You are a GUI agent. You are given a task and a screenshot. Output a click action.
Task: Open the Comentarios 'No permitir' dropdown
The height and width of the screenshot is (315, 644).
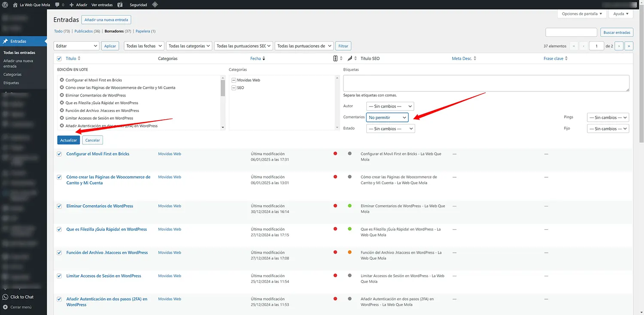click(x=387, y=117)
